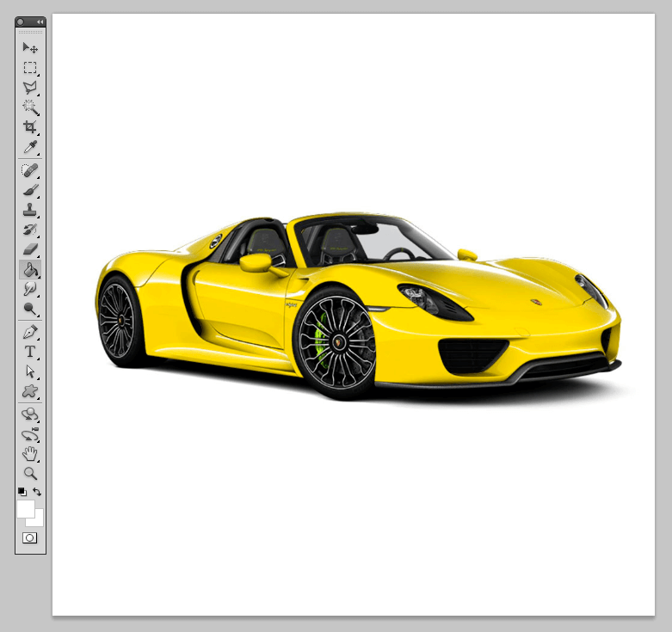672x632 pixels.
Task: Click the Paint Bucket tool
Action: [x=30, y=270]
